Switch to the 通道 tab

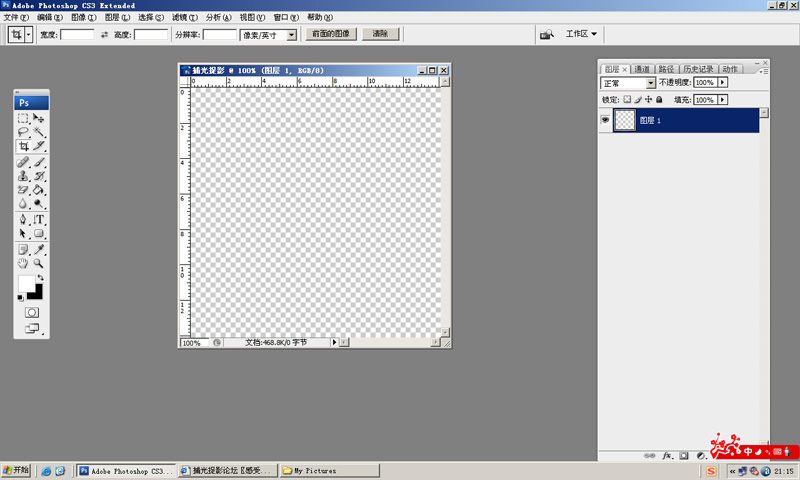642,69
